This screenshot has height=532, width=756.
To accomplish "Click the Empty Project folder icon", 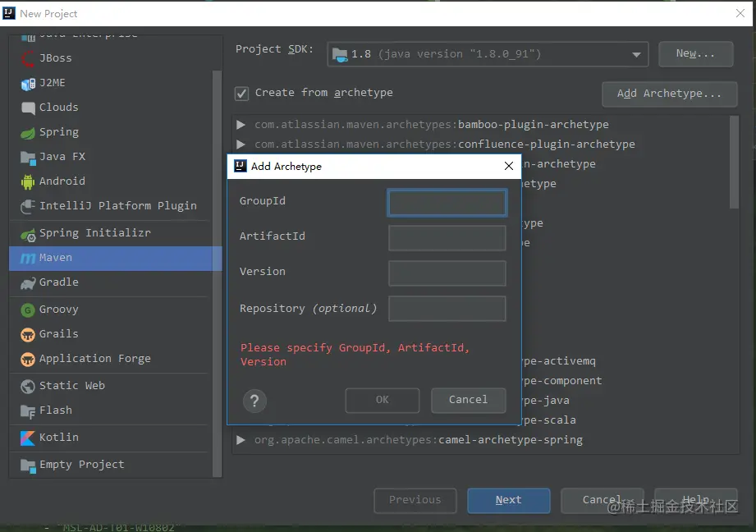I will (x=28, y=466).
